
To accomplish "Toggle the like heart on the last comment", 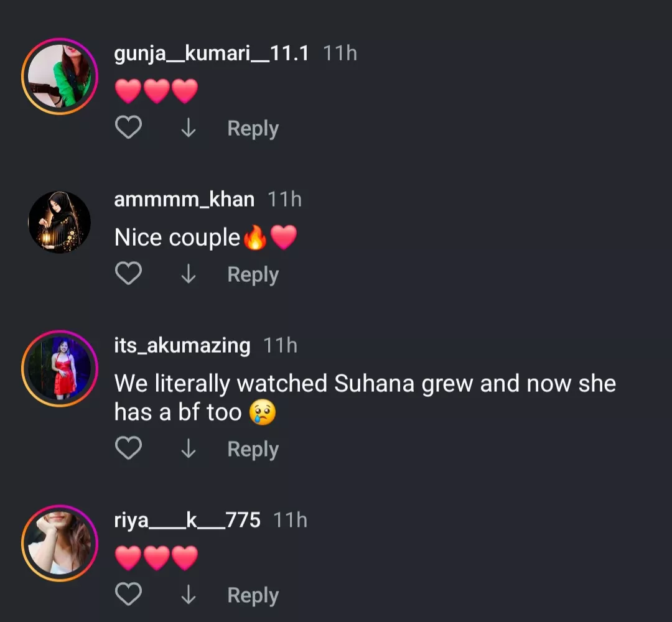I will pos(128,593).
